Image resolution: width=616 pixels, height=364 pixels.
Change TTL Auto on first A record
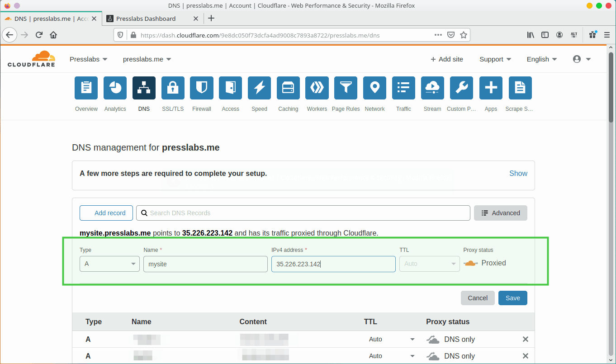click(392, 339)
